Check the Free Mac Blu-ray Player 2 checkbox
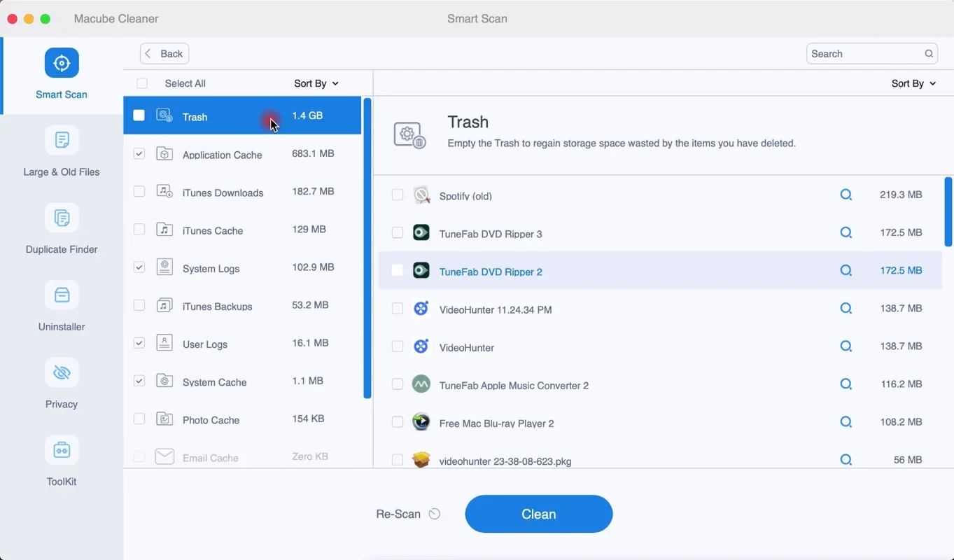This screenshot has width=954, height=560. 398,422
